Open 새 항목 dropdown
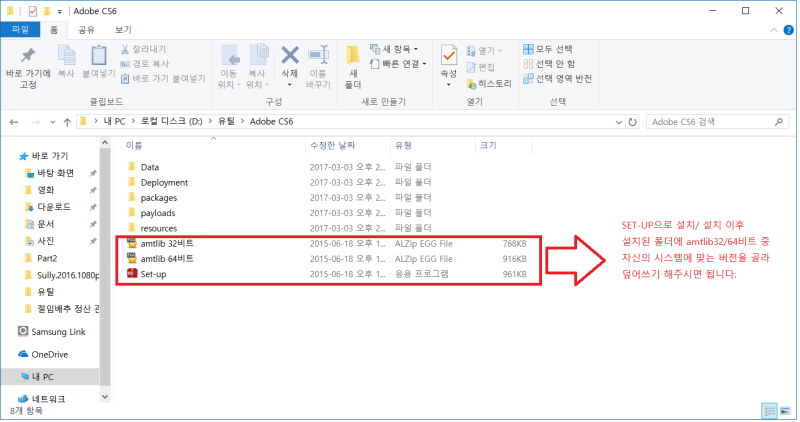This screenshot has height=422, width=800. 394,49
